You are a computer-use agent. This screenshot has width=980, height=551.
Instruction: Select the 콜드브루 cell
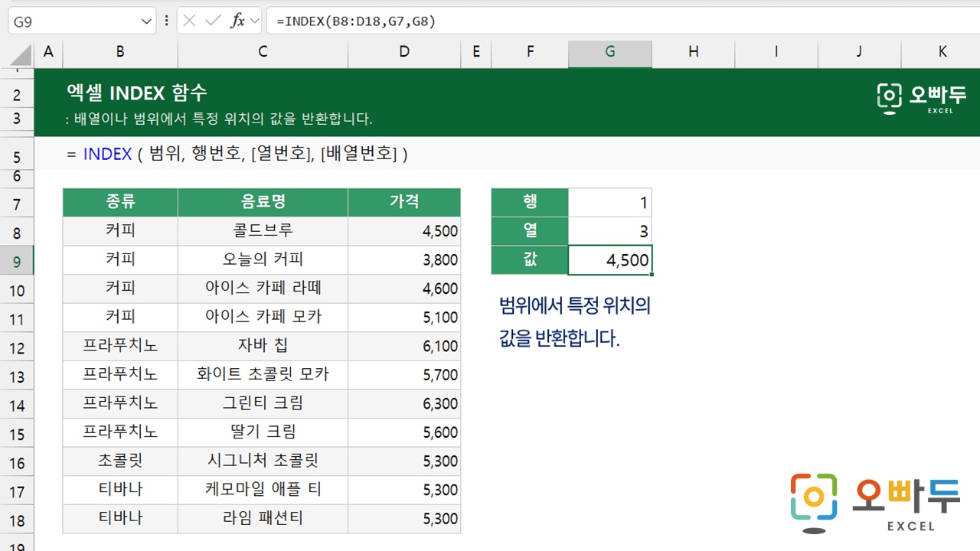tap(263, 231)
